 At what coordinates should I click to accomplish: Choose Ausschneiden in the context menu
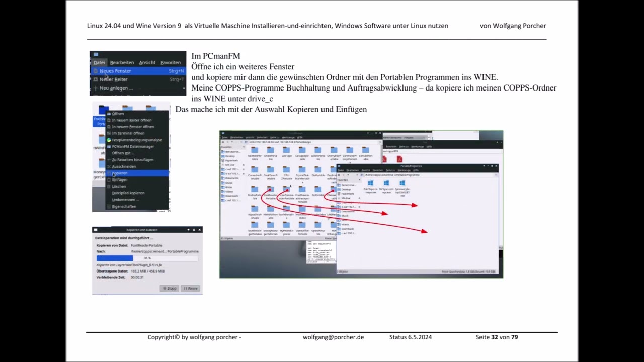click(x=137, y=166)
